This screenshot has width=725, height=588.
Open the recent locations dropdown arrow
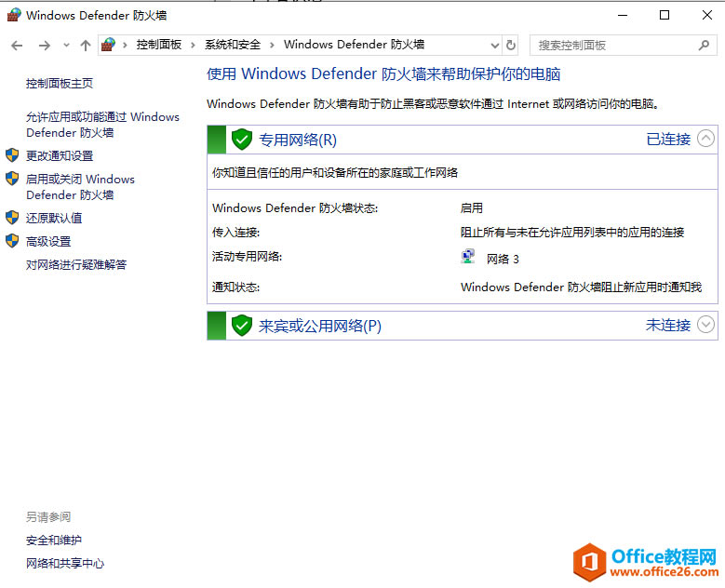(66, 46)
